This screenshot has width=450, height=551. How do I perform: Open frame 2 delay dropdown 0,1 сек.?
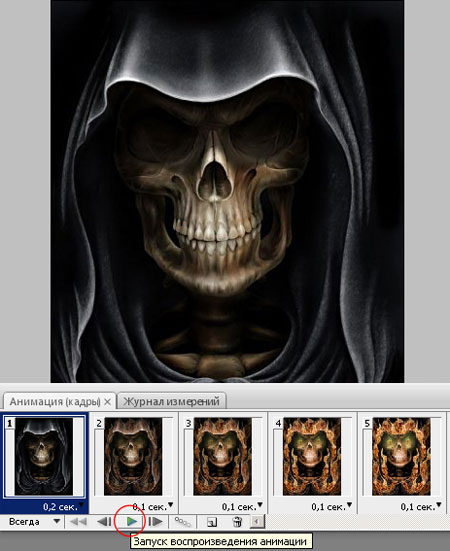(x=153, y=507)
